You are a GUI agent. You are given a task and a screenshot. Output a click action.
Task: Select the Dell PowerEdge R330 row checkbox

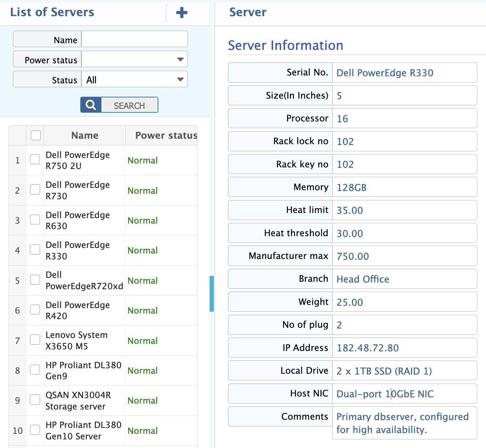tap(35, 250)
